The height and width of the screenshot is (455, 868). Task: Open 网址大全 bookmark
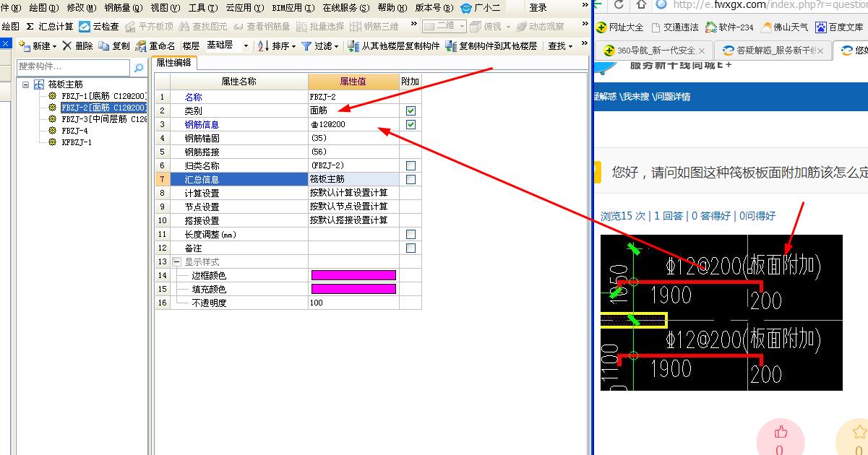620,27
